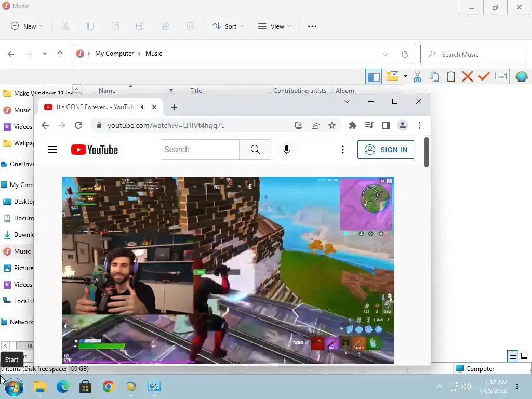Switch to details view in status bar
Screen dimensions: 532x399
pyautogui.click(x=513, y=356)
